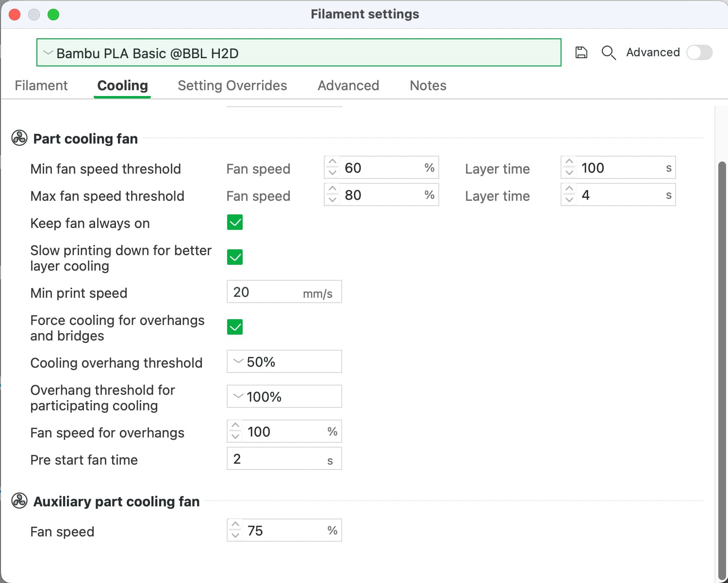Increase Min fan speed with up arrow
This screenshot has width=728, height=583.
coord(332,162)
